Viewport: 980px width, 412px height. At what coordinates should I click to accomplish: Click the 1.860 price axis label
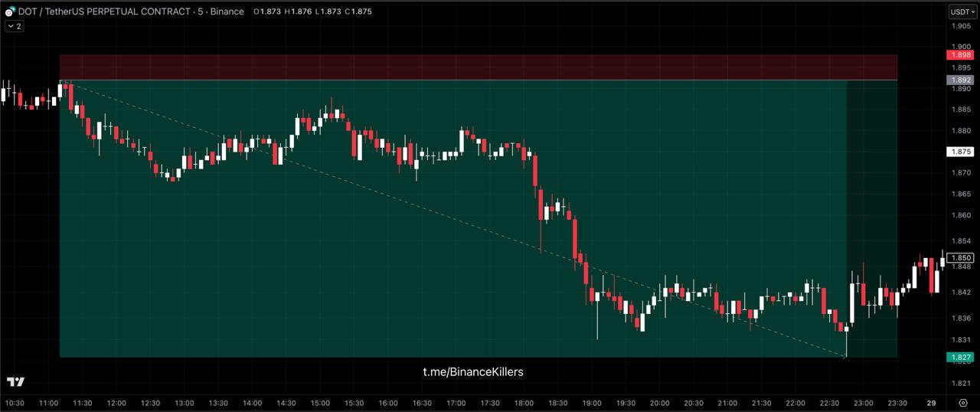click(x=960, y=215)
